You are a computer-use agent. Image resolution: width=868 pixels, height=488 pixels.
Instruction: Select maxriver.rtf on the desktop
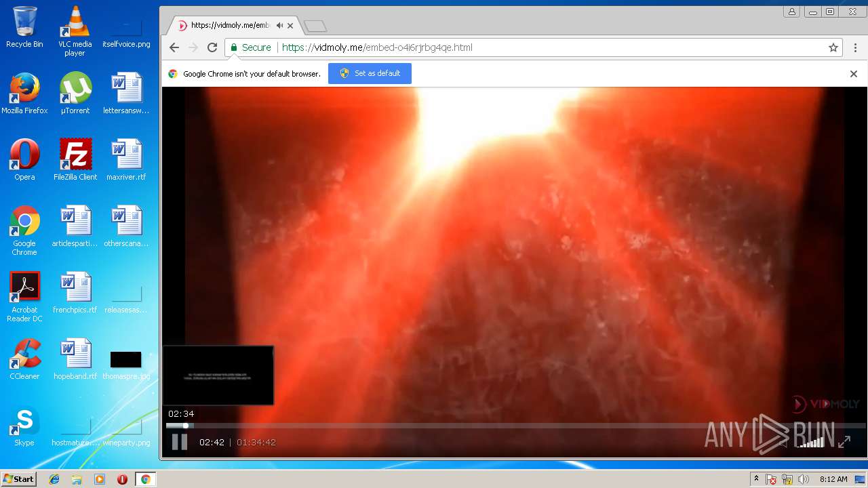(126, 160)
